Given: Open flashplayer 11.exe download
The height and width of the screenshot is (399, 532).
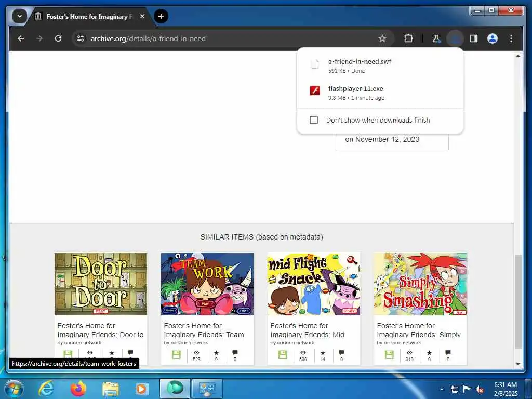Looking at the screenshot, I should click(380, 92).
